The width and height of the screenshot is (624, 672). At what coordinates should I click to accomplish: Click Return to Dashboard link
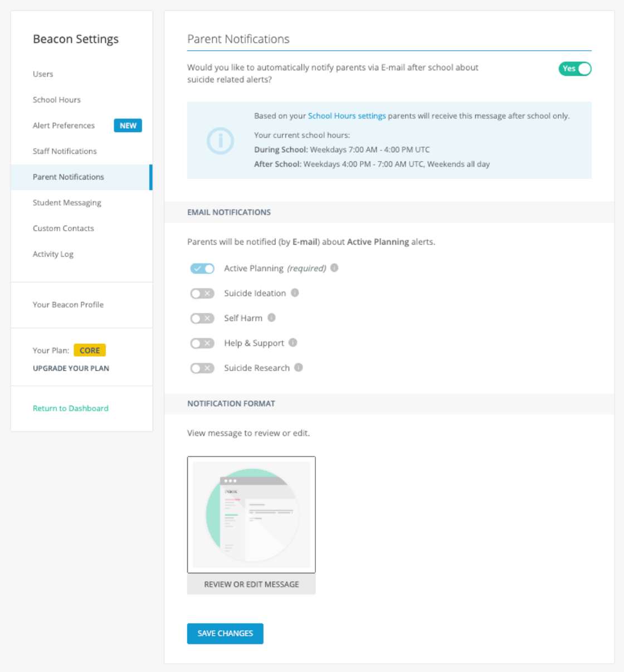tap(71, 408)
